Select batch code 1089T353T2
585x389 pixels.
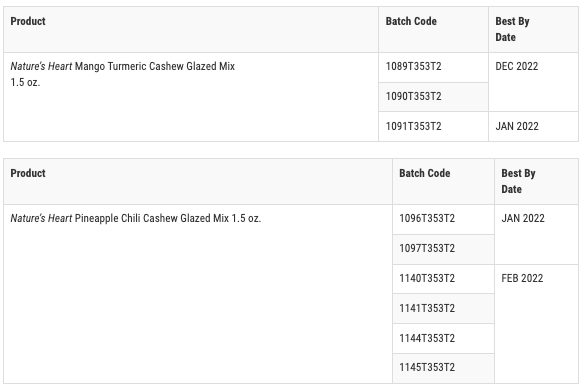point(413,66)
